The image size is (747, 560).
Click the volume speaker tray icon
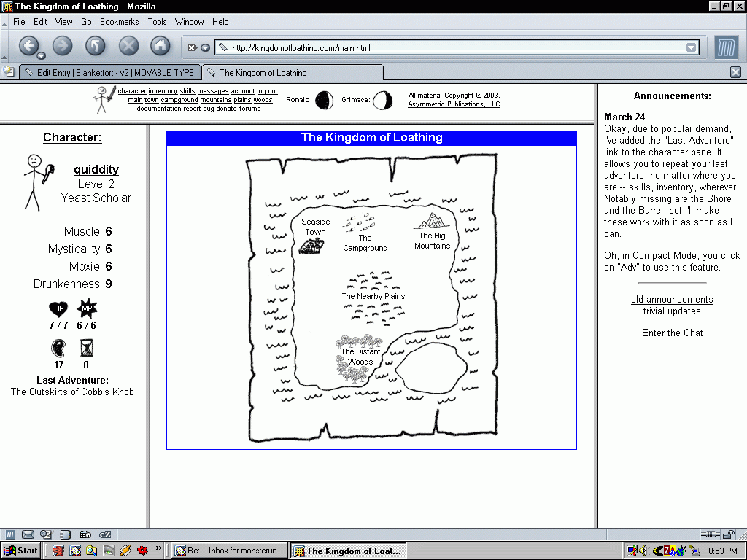pos(643,551)
